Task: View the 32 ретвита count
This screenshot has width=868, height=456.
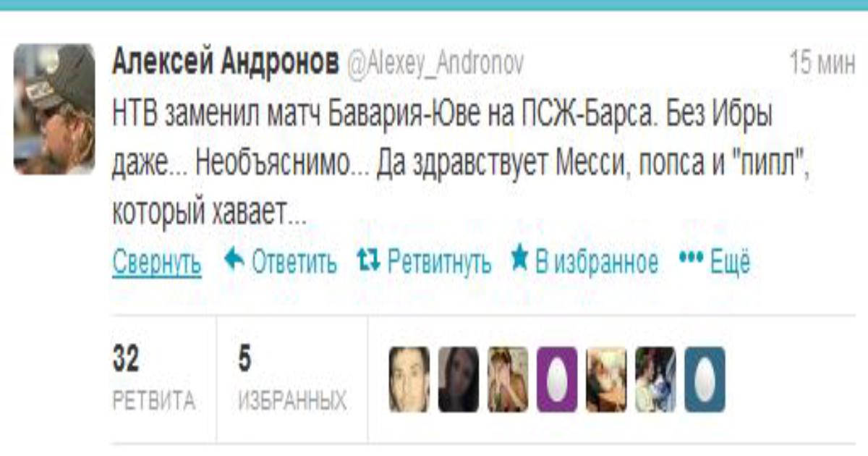Action: 153,379
